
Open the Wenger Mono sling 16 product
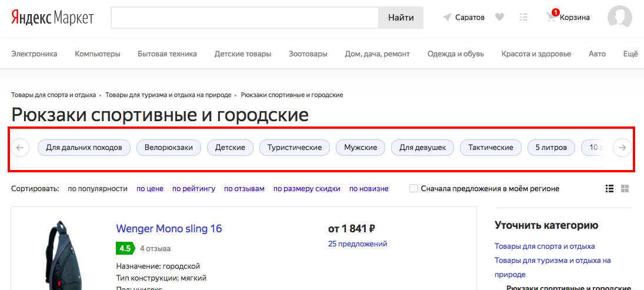pos(169,229)
